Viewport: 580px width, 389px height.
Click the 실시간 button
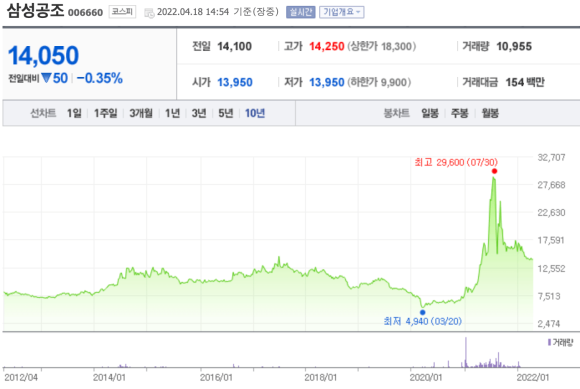pos(300,12)
